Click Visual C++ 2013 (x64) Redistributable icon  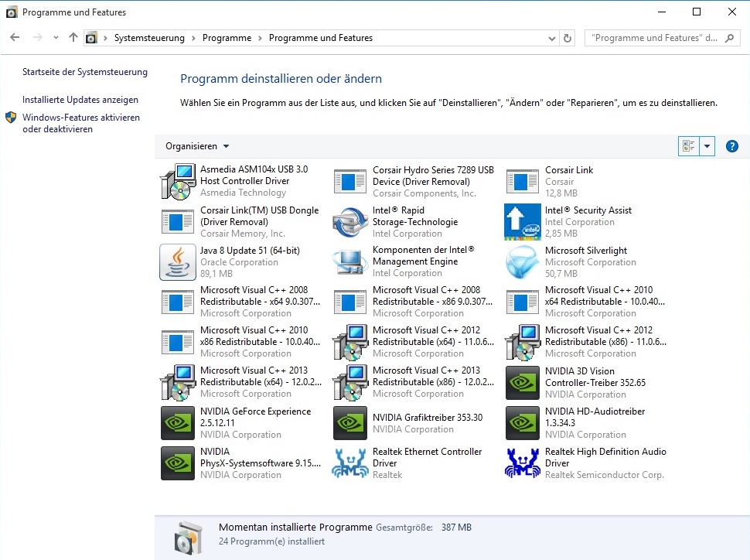tap(178, 382)
